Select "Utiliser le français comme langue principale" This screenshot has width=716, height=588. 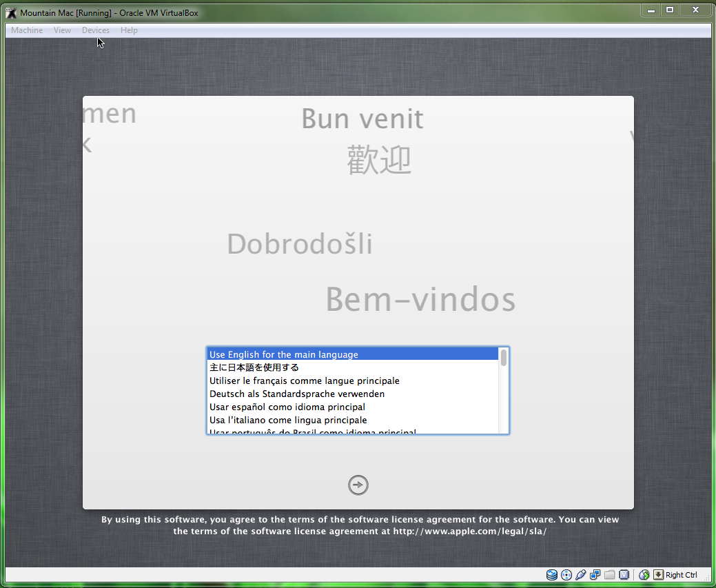pyautogui.click(x=304, y=381)
